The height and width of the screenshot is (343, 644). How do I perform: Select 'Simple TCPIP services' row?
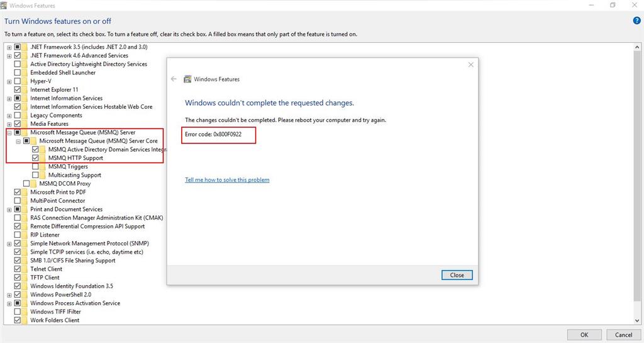coord(87,252)
